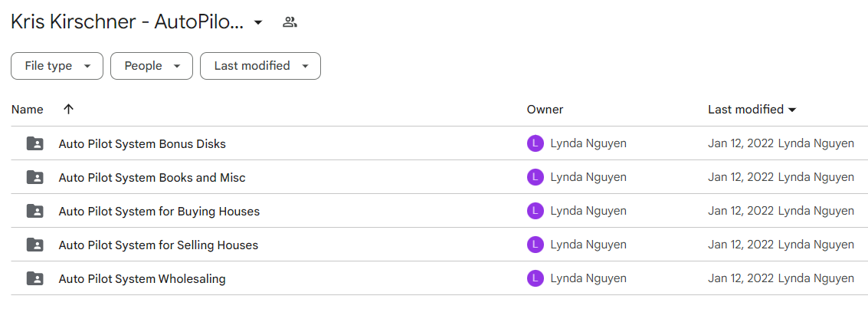This screenshot has height=309, width=868.
Task: Select Auto Pilot System Bonus Disks folder
Action: coord(142,144)
